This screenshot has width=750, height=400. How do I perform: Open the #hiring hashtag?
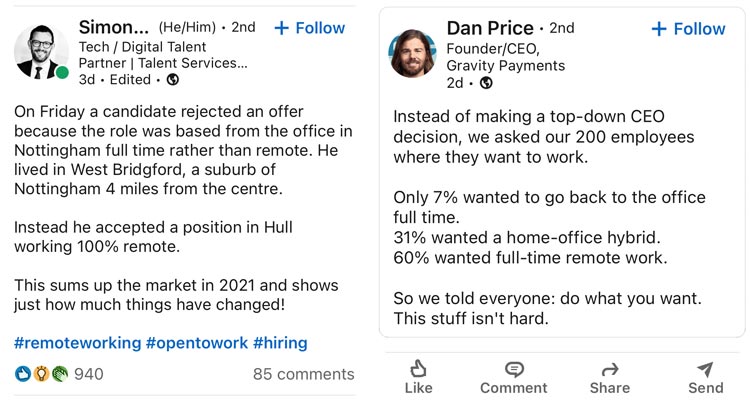coord(280,343)
